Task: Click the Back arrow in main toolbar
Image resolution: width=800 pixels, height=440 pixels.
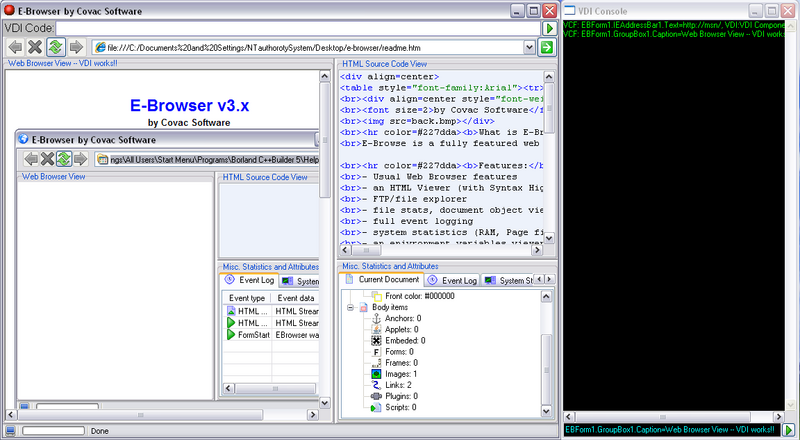Action: pyautogui.click(x=15, y=47)
